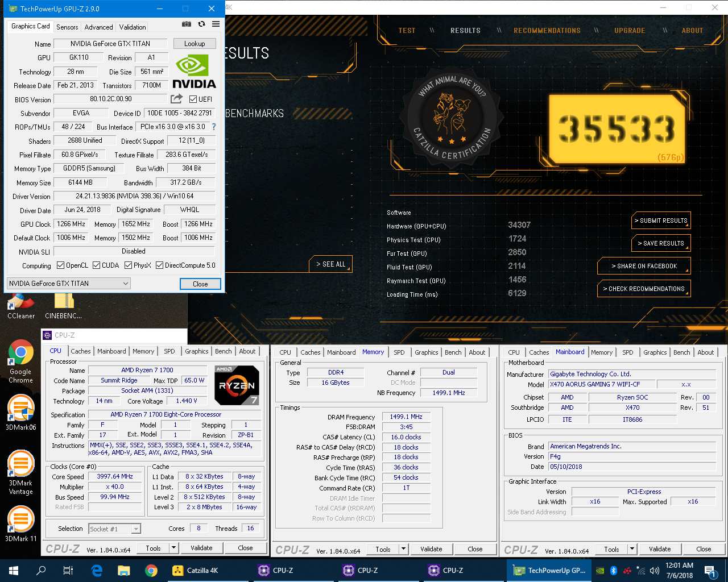The image size is (728, 582).
Task: Switch to Advanced tab in GPU-Z
Action: coord(98,27)
